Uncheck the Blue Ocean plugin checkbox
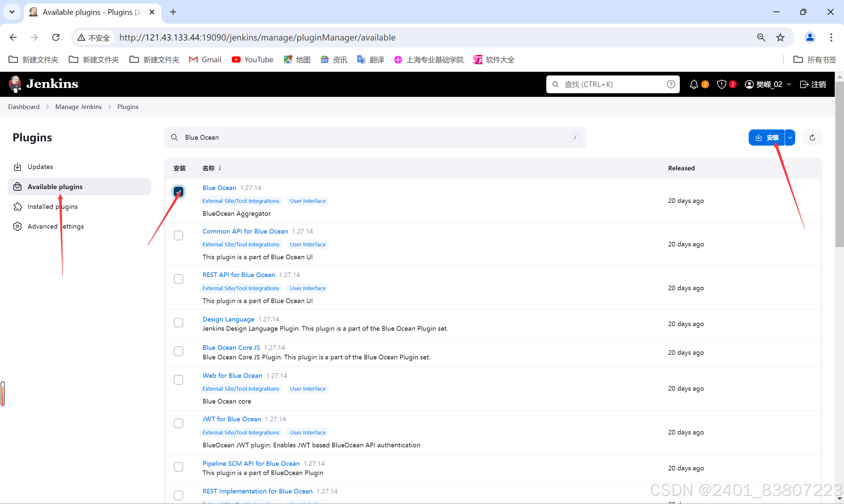This screenshot has width=844, height=504. tap(178, 191)
